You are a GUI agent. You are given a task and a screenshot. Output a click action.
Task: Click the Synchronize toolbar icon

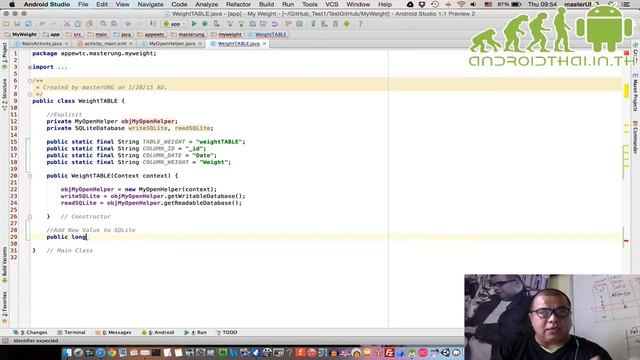[x=29, y=24]
